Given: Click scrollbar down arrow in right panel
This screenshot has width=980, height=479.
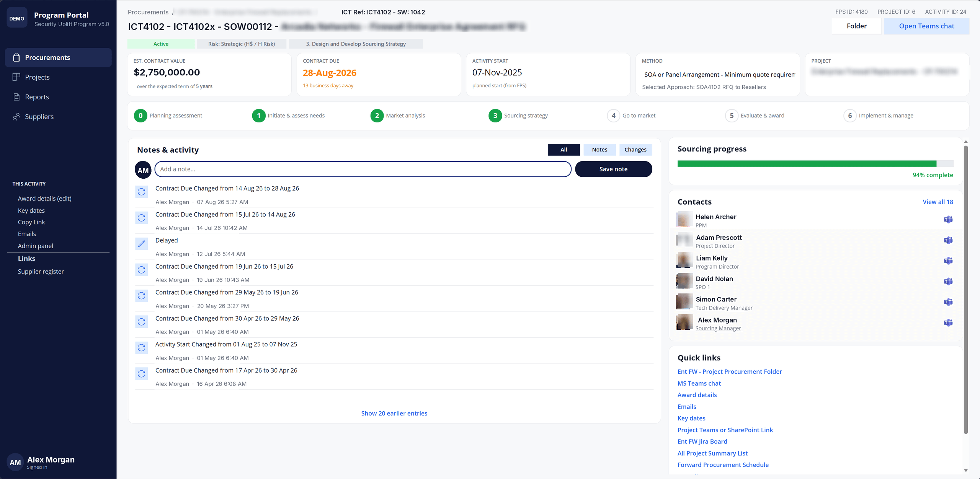Looking at the screenshot, I should pos(966,470).
